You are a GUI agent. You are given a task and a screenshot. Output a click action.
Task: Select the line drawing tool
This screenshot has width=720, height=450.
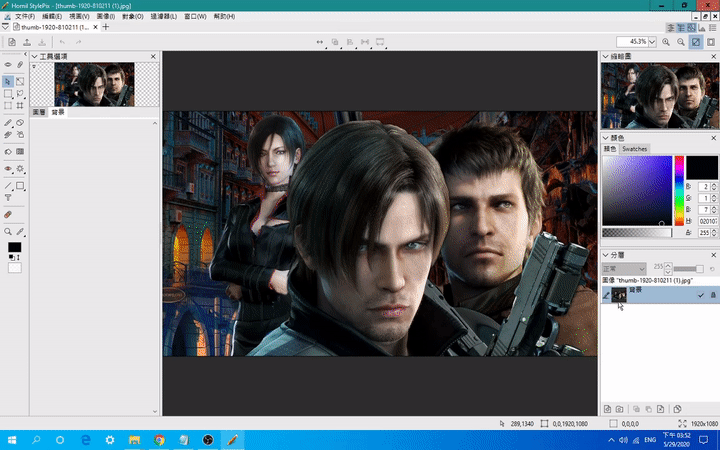tap(8, 186)
